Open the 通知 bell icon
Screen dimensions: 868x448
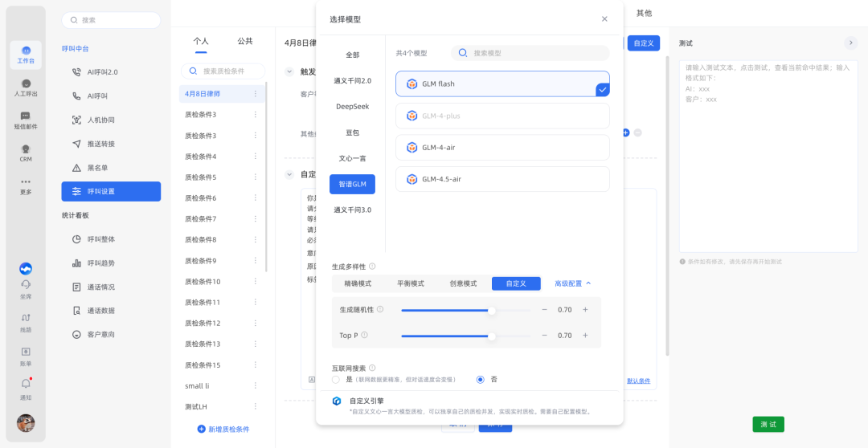(26, 389)
